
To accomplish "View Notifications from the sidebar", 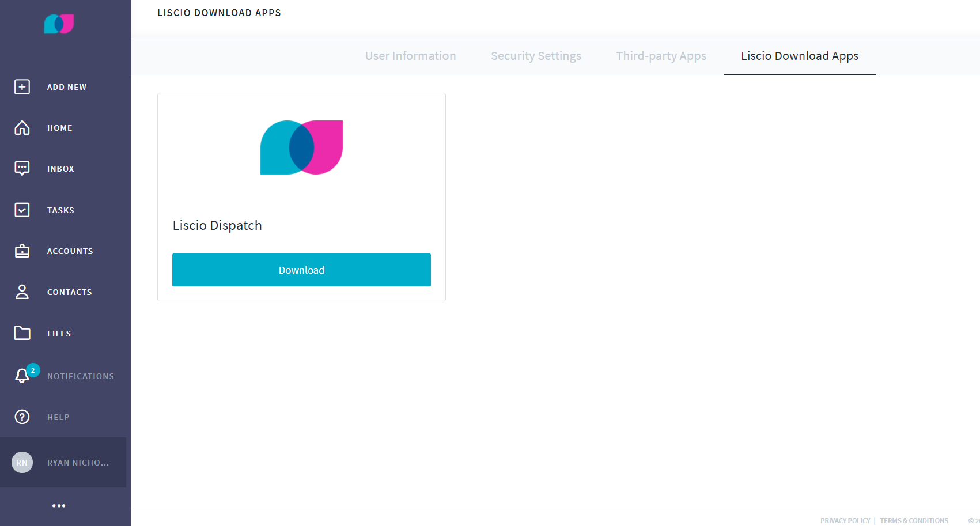I will 81,376.
